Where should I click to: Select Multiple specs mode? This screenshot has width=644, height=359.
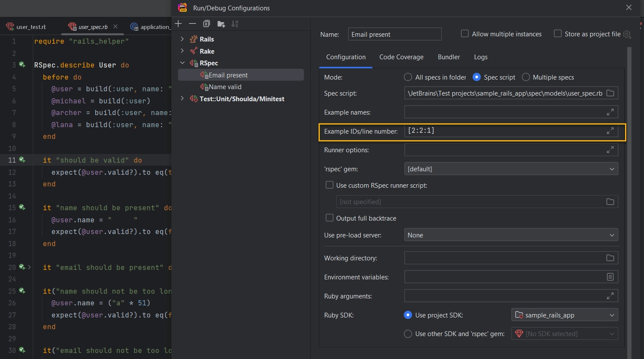coord(526,77)
